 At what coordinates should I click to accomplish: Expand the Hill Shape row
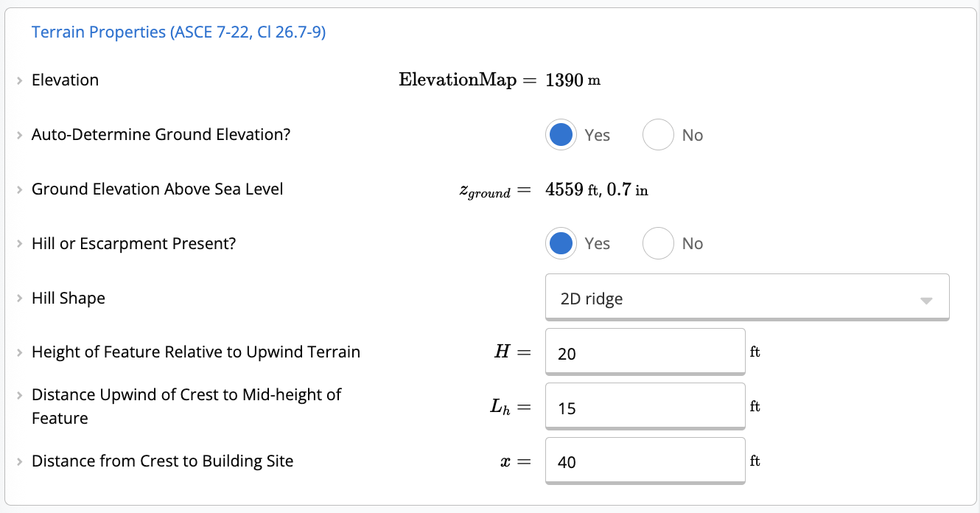pos(19,298)
